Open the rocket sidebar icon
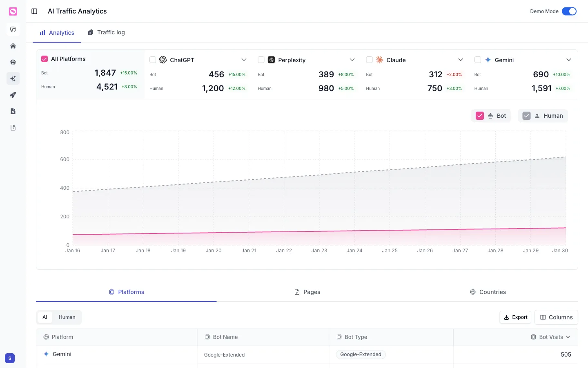This screenshot has width=588, height=368. point(13,95)
